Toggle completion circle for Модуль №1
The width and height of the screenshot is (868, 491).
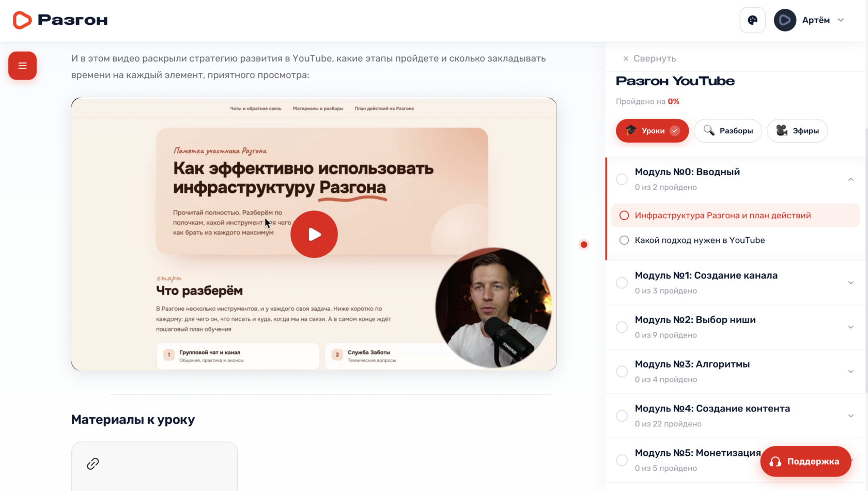[x=622, y=283]
